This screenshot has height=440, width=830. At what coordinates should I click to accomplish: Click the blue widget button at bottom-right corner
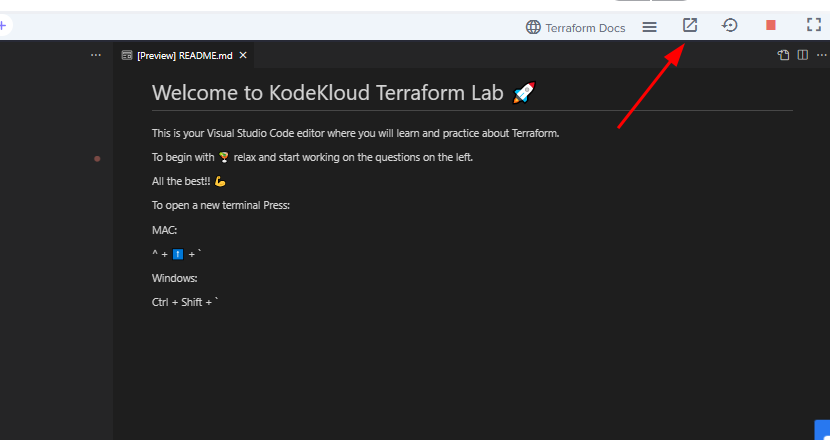pyautogui.click(x=820, y=430)
